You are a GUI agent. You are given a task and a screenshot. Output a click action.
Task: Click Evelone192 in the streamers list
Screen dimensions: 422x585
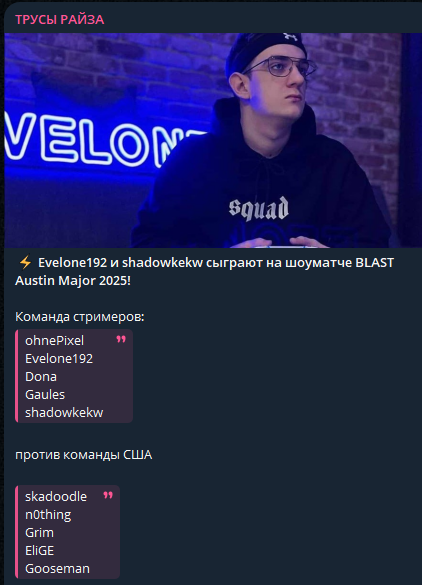[59, 359]
